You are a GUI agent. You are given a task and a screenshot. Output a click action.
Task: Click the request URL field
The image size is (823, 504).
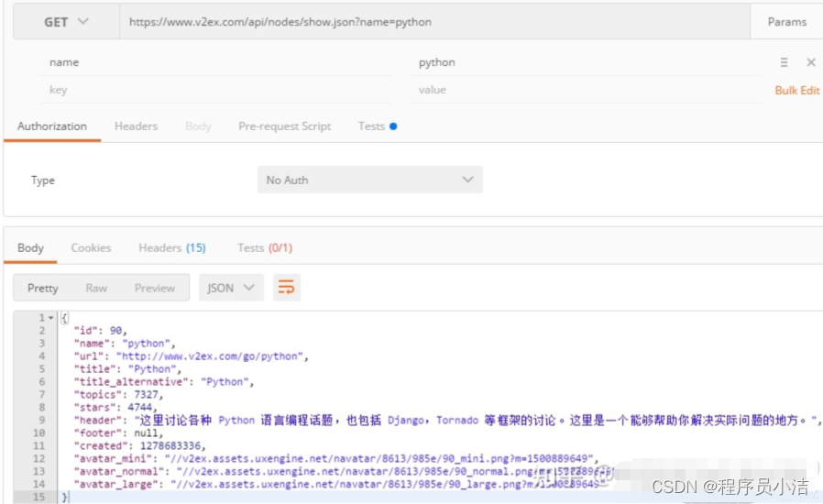coord(434,22)
